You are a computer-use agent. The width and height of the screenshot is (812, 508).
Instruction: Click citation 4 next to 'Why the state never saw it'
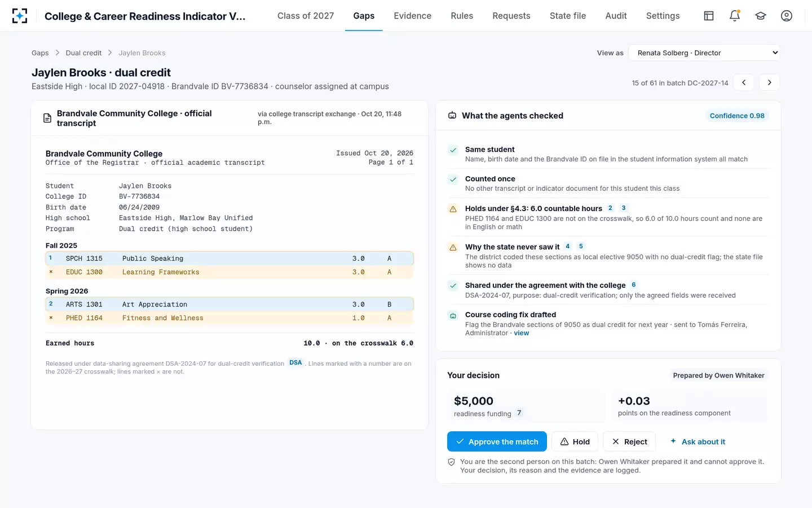(x=568, y=247)
